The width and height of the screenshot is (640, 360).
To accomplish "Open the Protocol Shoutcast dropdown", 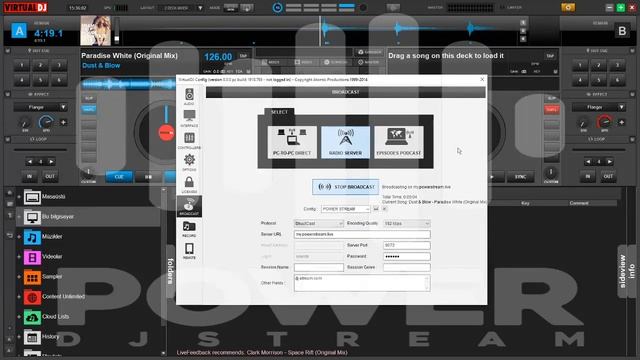I will (x=319, y=223).
